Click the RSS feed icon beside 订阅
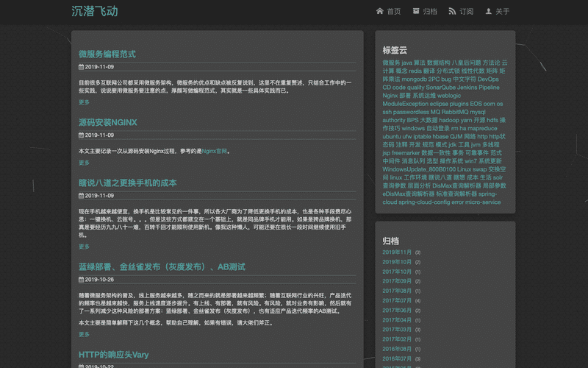The width and height of the screenshot is (588, 368). 452,12
